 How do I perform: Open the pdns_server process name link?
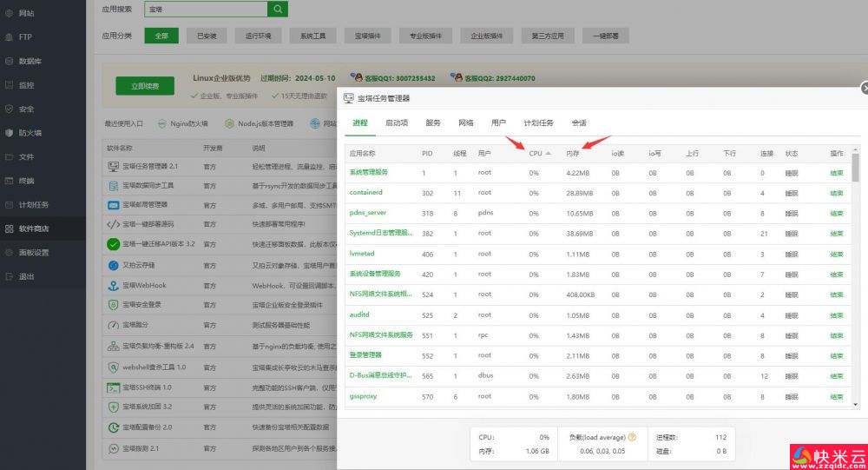tap(367, 213)
